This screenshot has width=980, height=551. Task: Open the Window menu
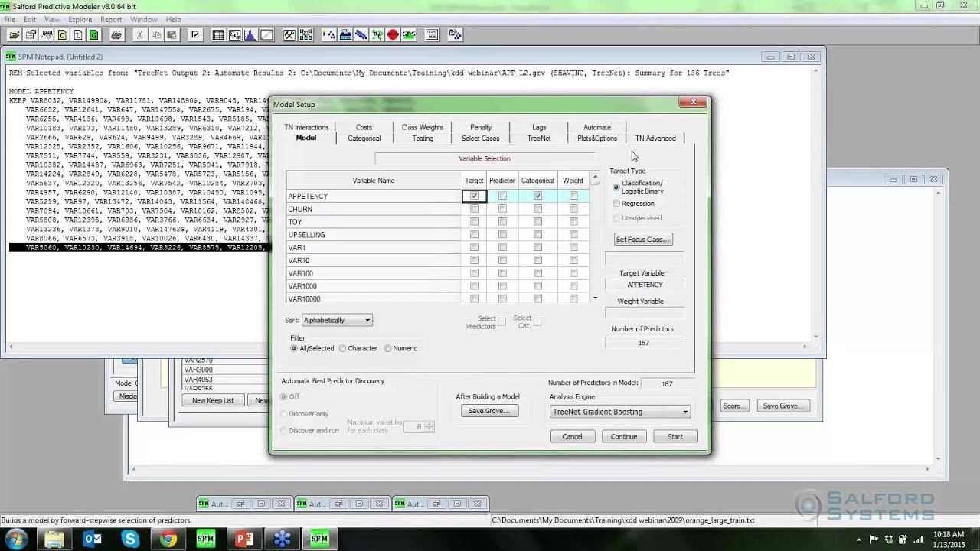[x=144, y=19]
